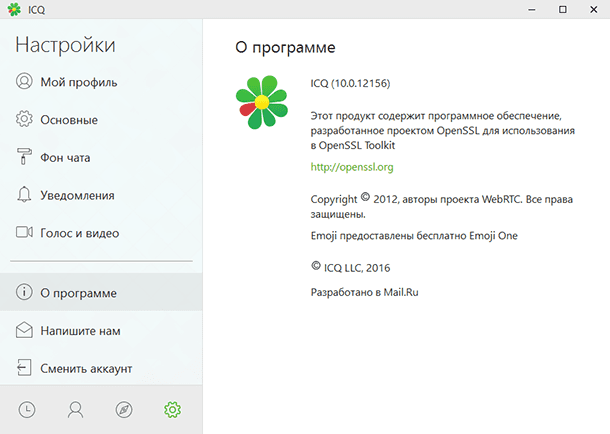Click the envelope icon for Напишите нам

tap(24, 330)
